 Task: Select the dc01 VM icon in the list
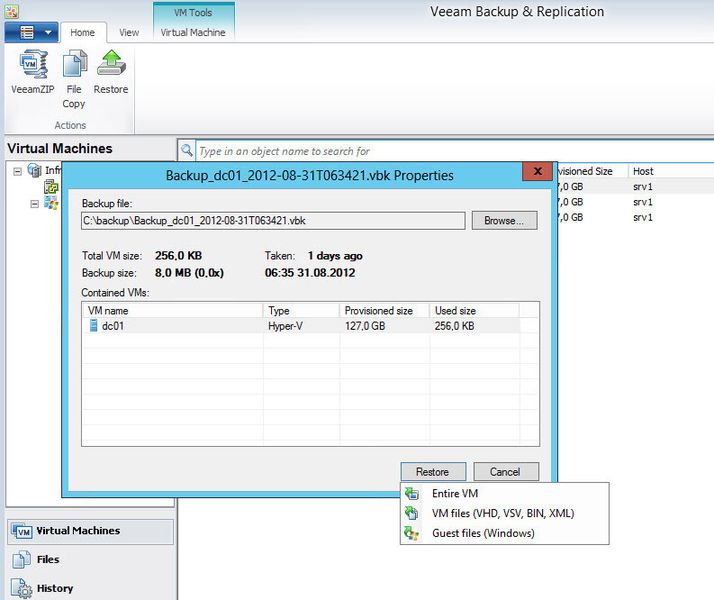coord(93,325)
